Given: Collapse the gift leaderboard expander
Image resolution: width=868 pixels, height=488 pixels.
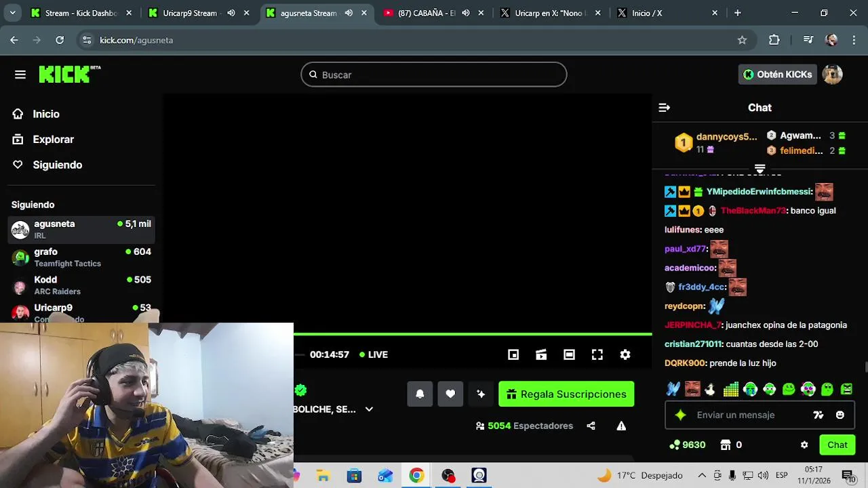Looking at the screenshot, I should [759, 169].
